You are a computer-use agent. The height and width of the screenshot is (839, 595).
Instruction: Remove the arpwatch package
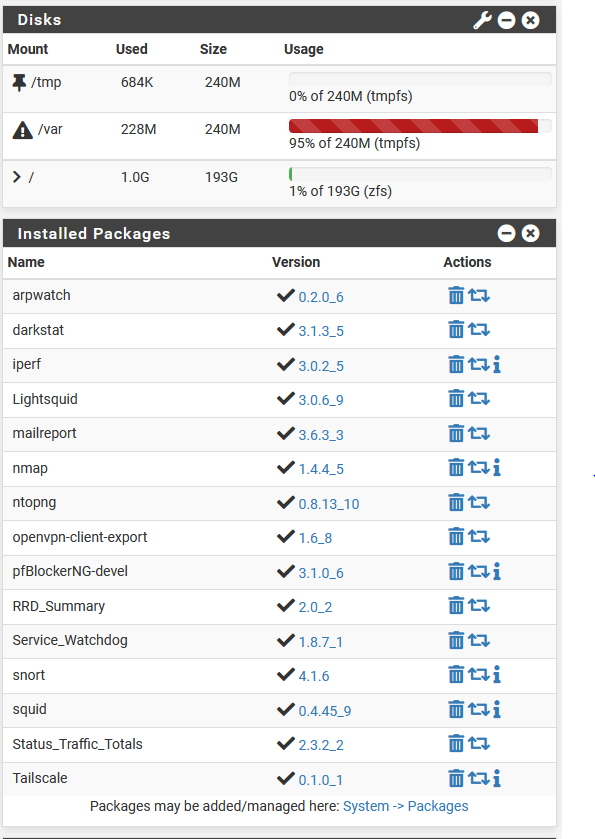[456, 295]
